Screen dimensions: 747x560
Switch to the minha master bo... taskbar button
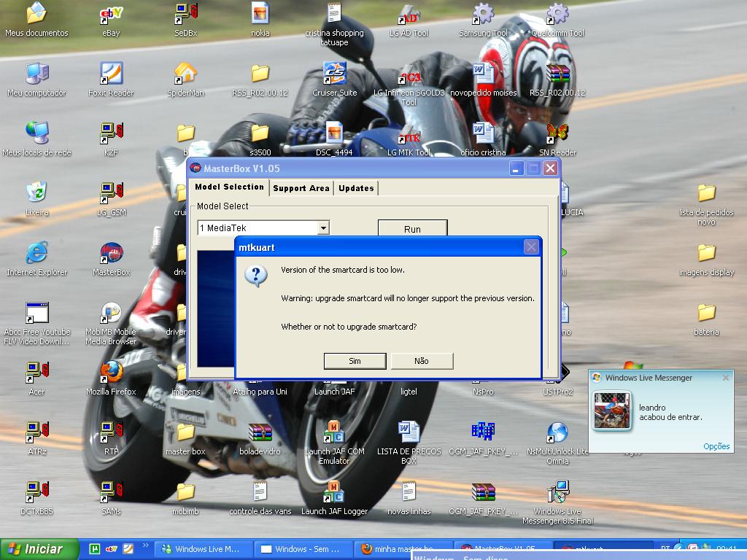(x=403, y=549)
